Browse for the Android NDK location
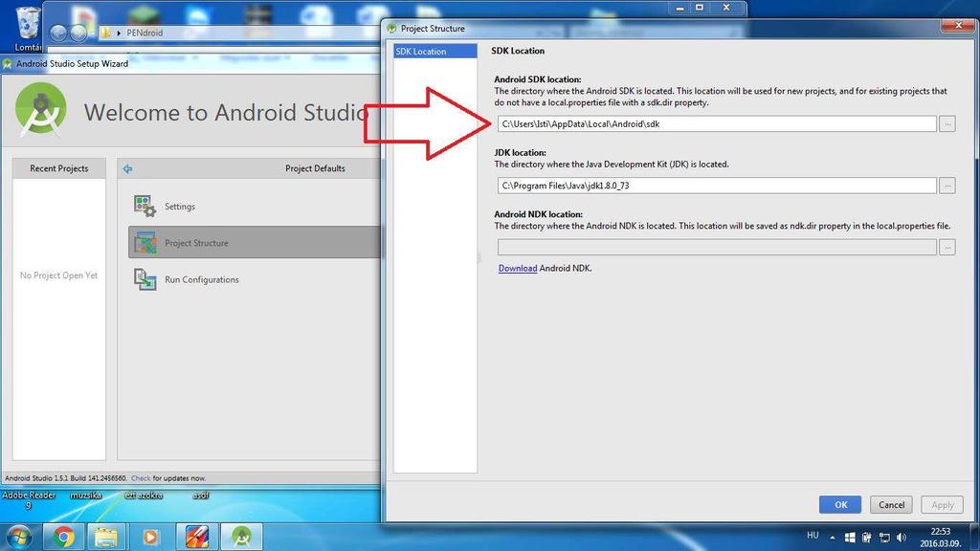The image size is (980, 551). [x=947, y=248]
